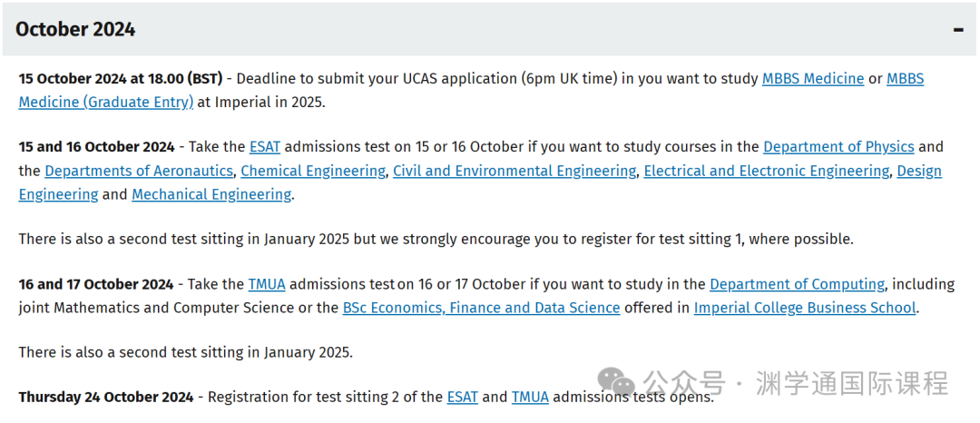The width and height of the screenshot is (980, 423).
Task: Open the Mechanical Engineering link
Action: pyautogui.click(x=211, y=194)
